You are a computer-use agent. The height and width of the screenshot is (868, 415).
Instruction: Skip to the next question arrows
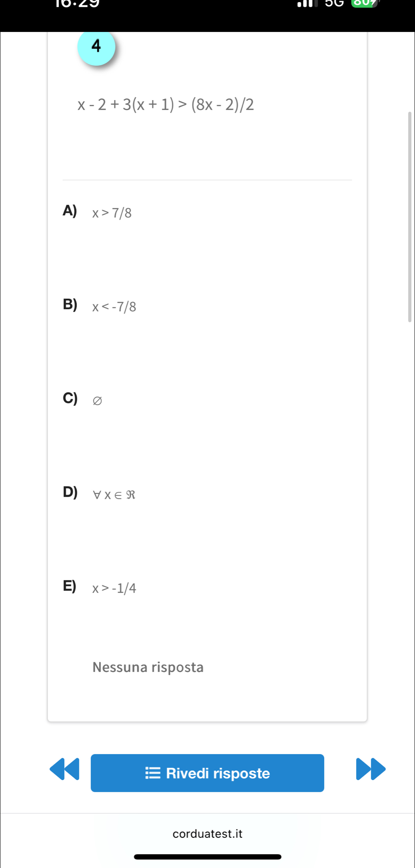370,769
